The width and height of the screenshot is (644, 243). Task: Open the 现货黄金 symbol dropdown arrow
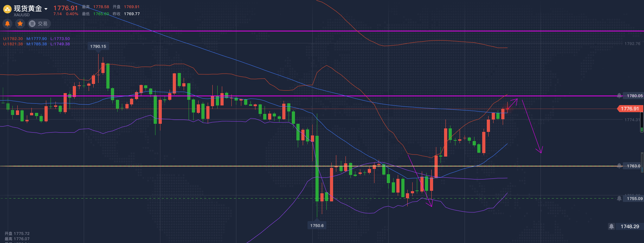click(46, 9)
